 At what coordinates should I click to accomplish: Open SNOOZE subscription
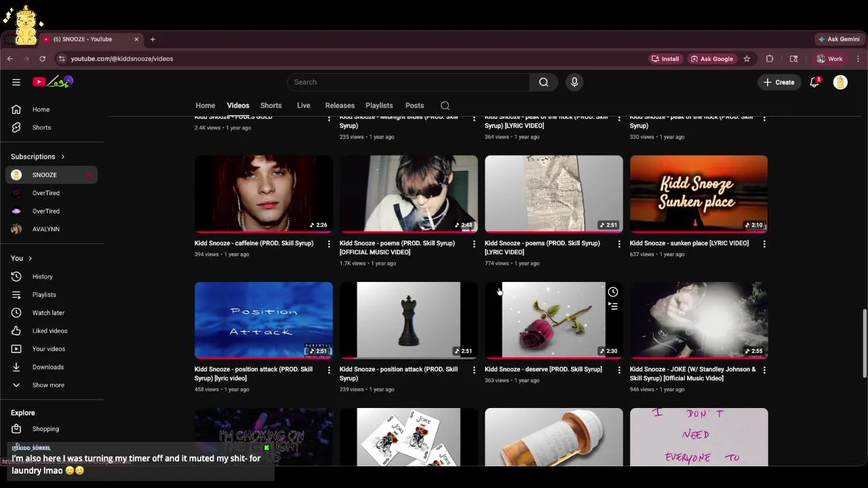pyautogui.click(x=52, y=175)
